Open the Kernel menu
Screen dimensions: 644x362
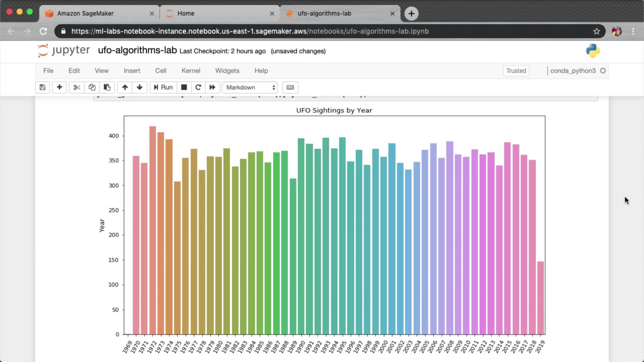191,71
